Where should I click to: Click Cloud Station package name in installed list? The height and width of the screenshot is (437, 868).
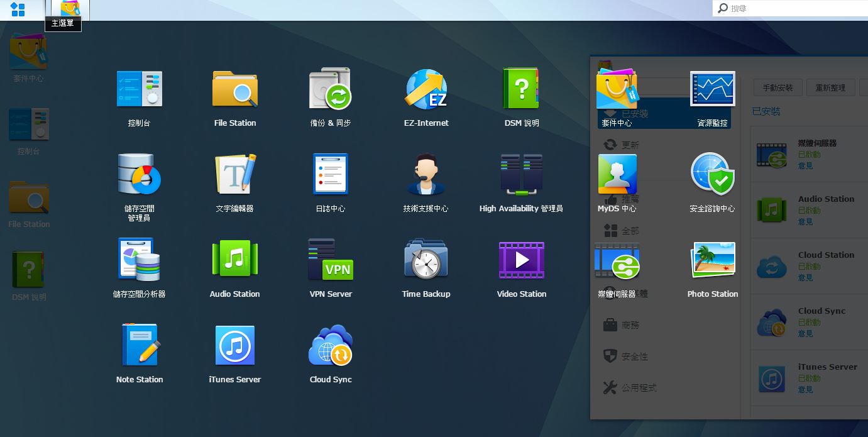pyautogui.click(x=826, y=255)
